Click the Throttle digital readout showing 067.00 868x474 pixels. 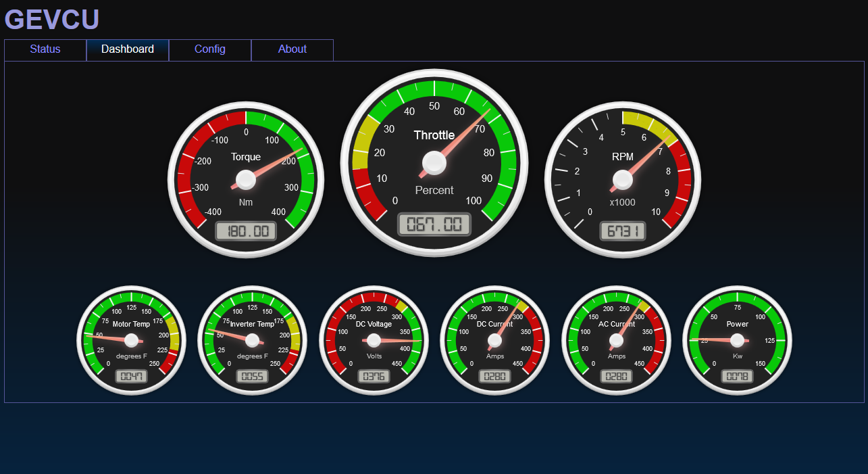pyautogui.click(x=434, y=224)
